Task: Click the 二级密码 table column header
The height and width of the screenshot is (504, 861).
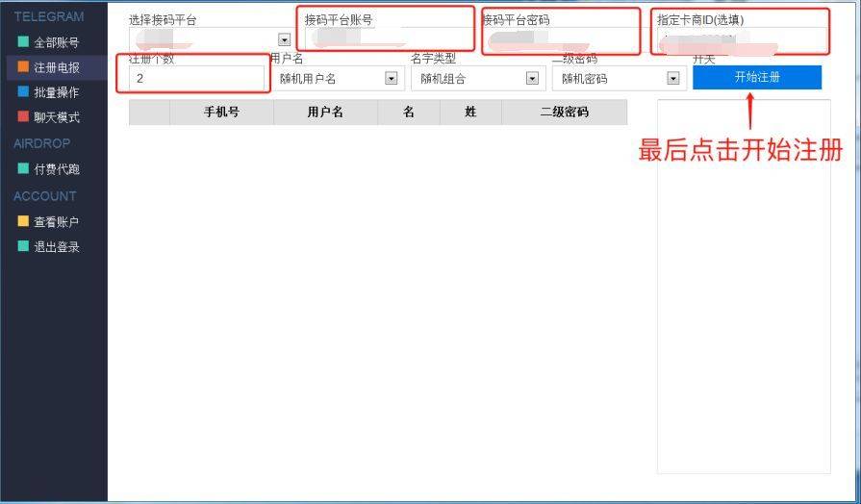Action: pos(565,112)
